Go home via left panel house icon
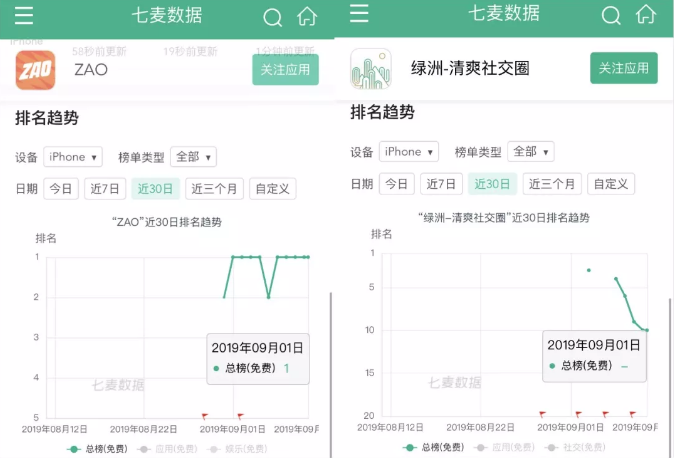Image resolution: width=674 pixels, height=458 pixels. click(x=307, y=17)
